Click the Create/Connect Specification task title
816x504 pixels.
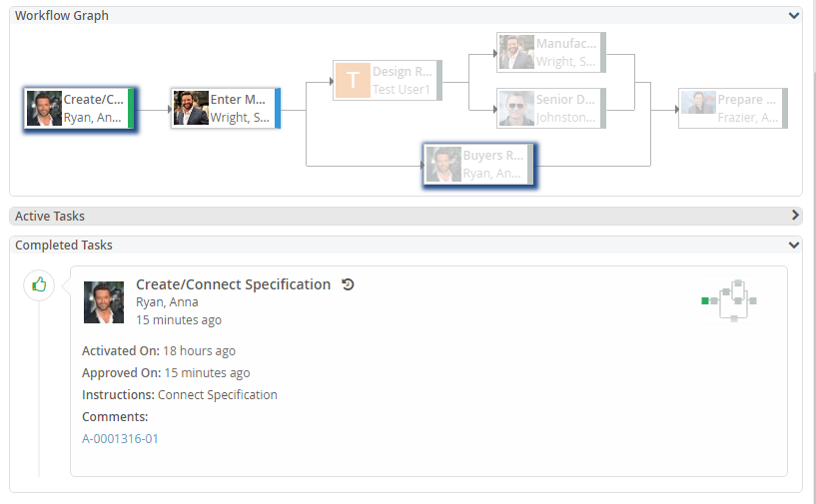click(233, 284)
